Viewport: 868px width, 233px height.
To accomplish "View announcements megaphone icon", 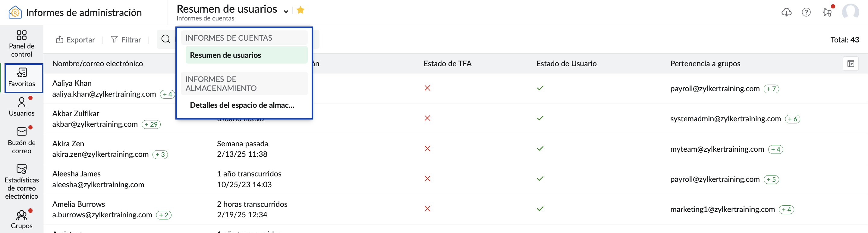I will [827, 12].
